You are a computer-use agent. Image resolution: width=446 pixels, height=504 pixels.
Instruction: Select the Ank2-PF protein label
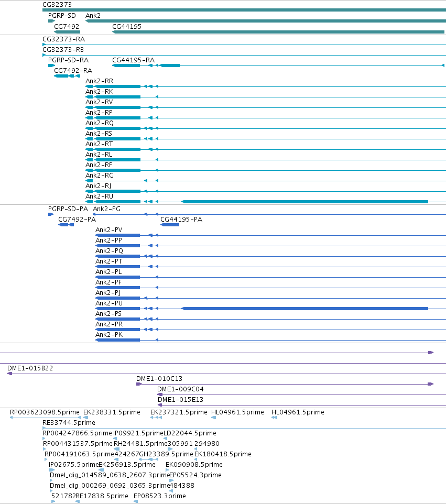(108, 282)
